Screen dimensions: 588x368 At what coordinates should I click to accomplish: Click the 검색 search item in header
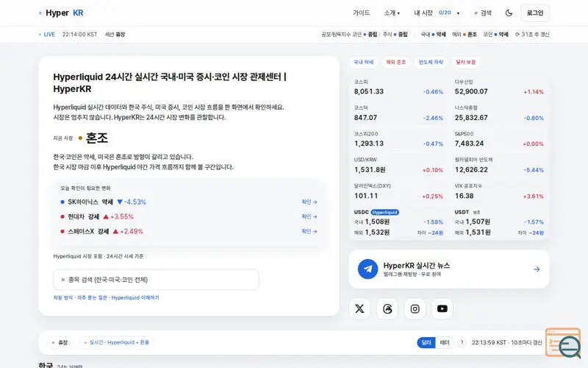point(483,13)
